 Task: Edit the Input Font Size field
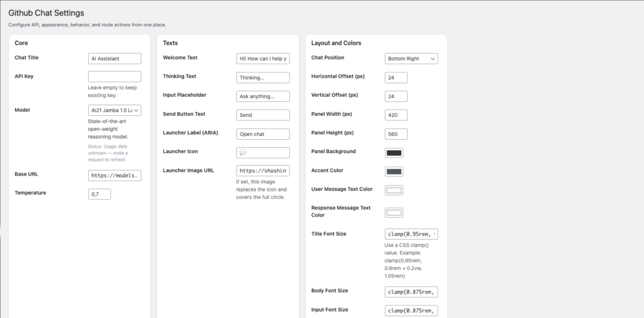coord(411,310)
